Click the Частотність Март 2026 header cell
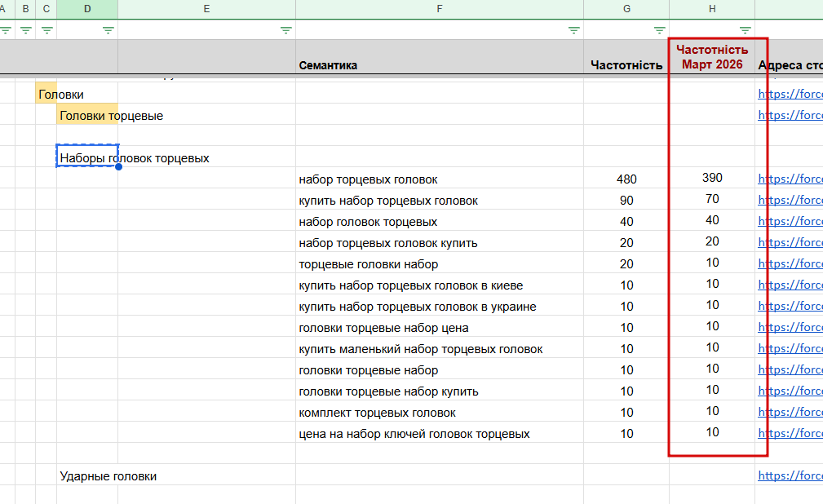 click(x=712, y=57)
